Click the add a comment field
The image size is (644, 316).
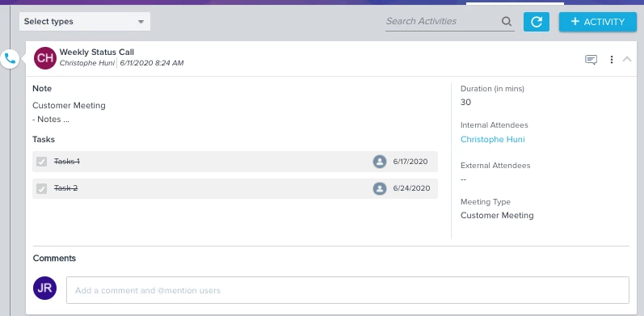click(347, 290)
